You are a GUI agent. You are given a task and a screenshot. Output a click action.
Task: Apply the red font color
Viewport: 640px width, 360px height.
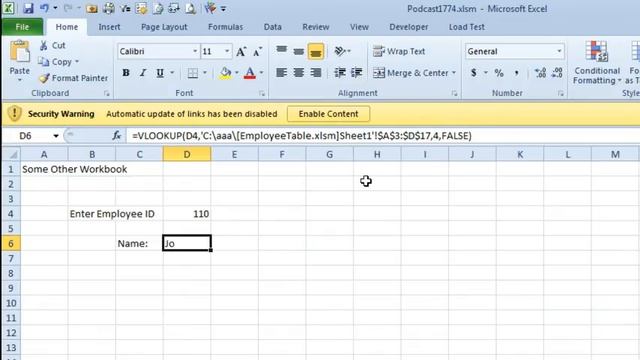coord(249,73)
